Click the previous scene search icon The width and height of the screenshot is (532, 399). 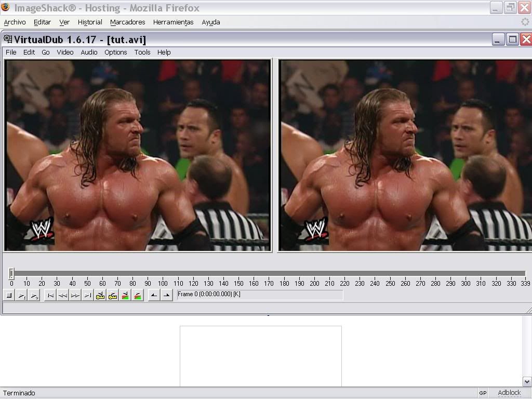(x=125, y=296)
